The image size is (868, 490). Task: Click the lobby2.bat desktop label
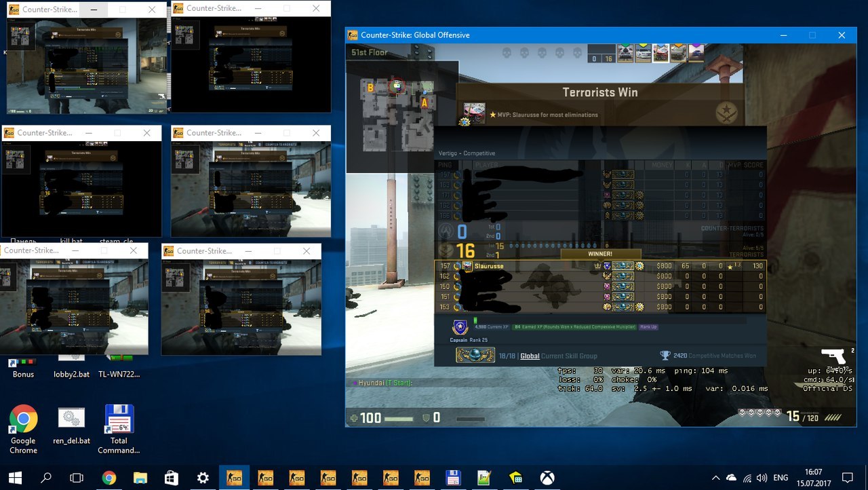[71, 374]
